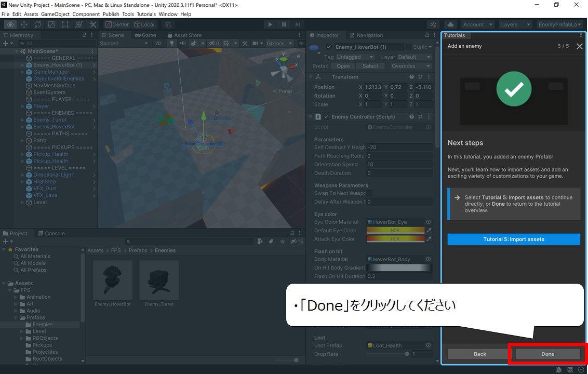This screenshot has height=374, width=588.
Task: Open the Tag Untagged dropdown
Action: click(x=355, y=57)
